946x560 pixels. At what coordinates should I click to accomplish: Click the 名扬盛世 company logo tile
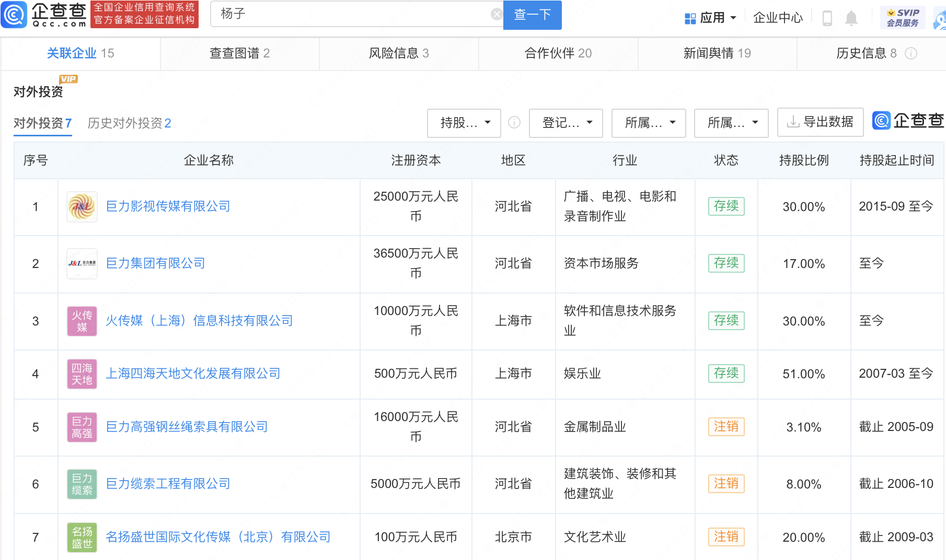tap(82, 538)
